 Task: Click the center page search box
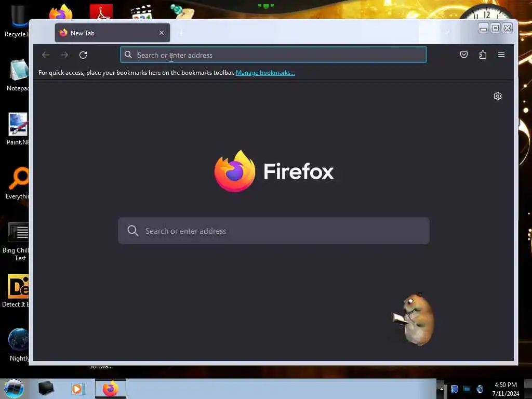[273, 231]
